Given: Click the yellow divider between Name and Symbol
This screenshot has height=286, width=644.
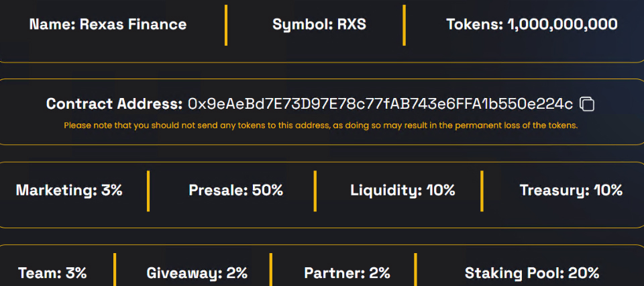Looking at the screenshot, I should tap(226, 25).
